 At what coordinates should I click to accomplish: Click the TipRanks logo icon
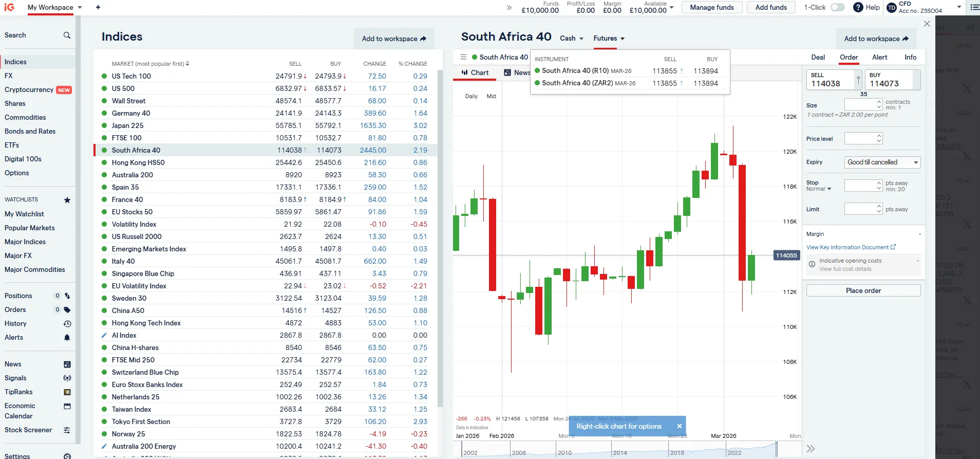(x=67, y=392)
